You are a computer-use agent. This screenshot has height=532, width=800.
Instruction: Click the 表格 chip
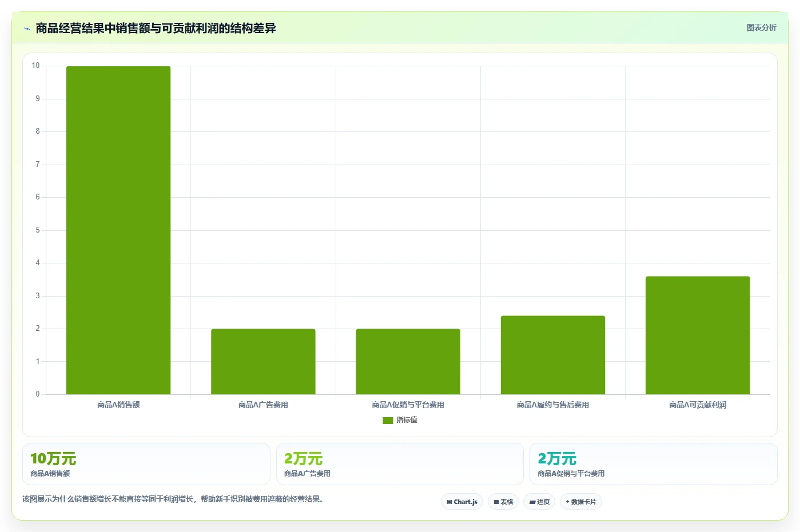[503, 502]
